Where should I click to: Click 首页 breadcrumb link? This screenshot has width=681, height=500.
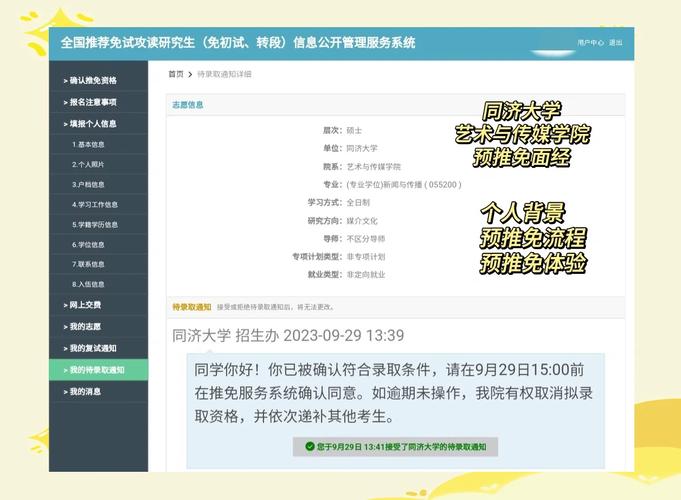point(176,74)
